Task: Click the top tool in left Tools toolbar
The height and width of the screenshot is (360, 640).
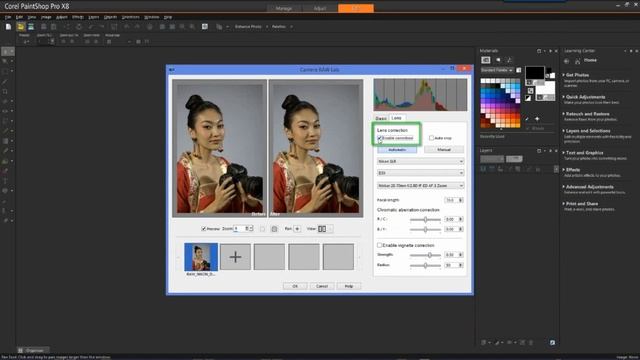Action: click(5, 51)
